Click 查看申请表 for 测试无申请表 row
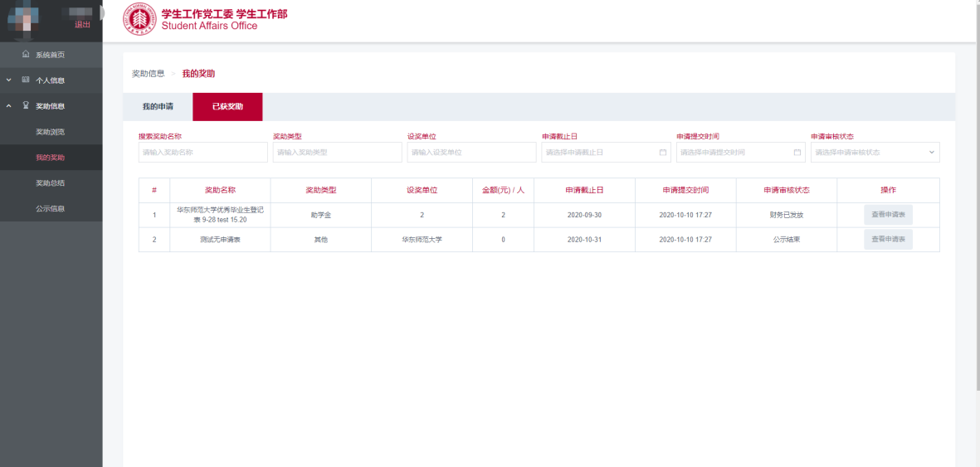Image resolution: width=980 pixels, height=467 pixels. click(x=888, y=240)
